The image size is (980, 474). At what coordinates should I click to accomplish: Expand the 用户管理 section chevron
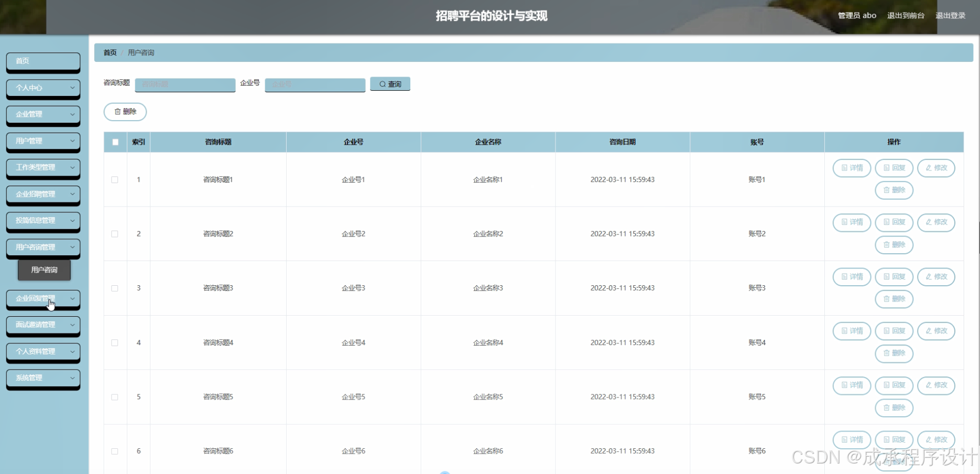(72, 141)
